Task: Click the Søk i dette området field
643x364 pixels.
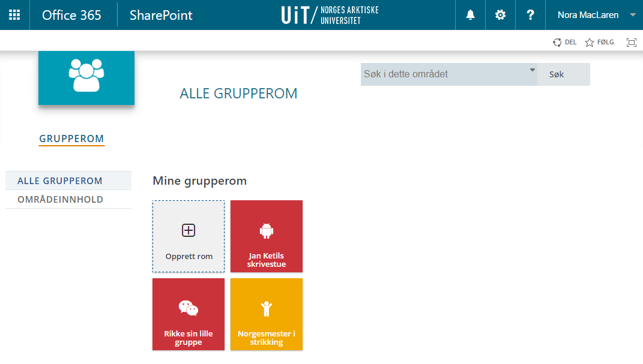Action: 444,74
